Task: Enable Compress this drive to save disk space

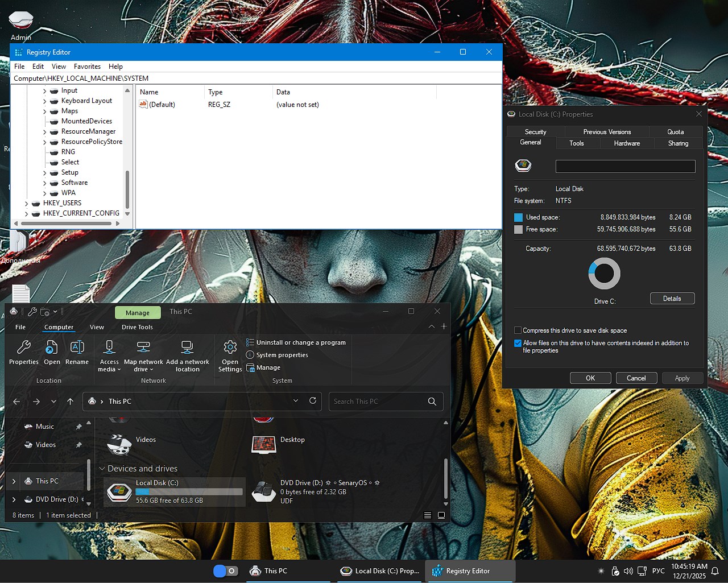Action: 518,330
